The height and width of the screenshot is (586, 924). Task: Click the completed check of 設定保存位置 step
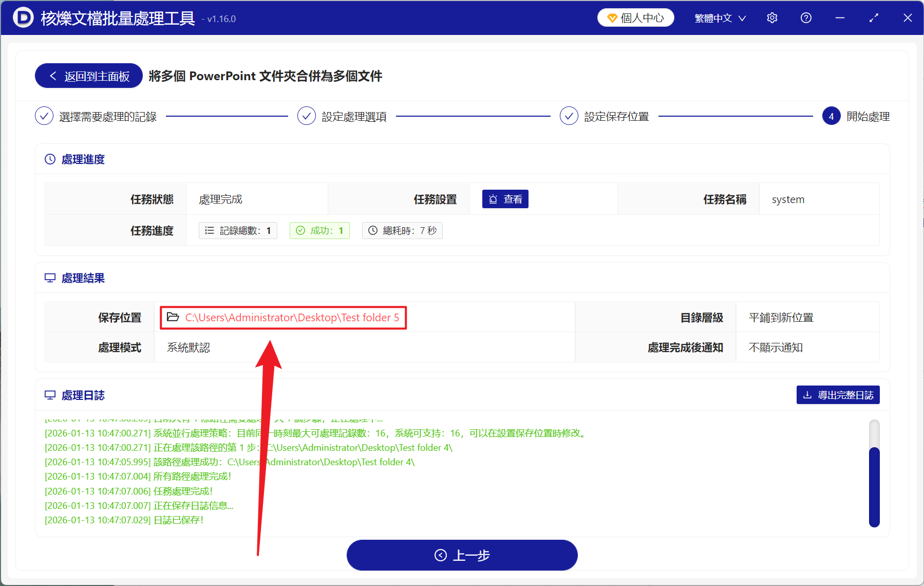point(569,116)
